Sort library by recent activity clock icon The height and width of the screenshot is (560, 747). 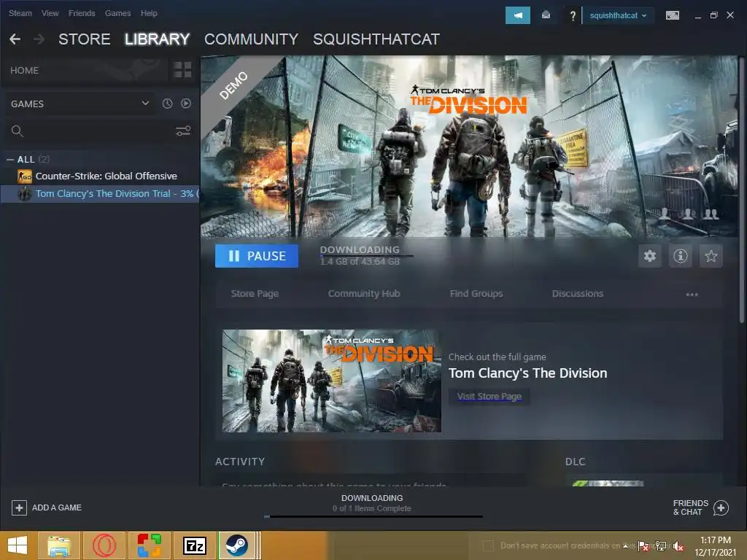(x=167, y=104)
